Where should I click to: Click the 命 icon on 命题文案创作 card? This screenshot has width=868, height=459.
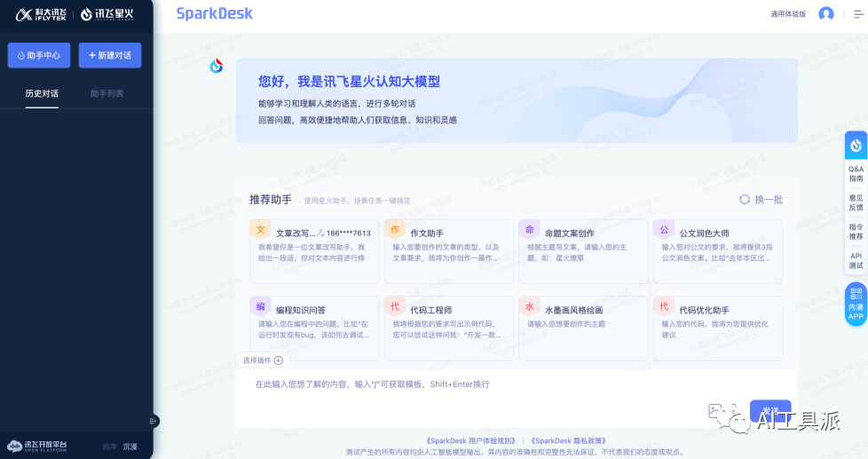(x=529, y=230)
